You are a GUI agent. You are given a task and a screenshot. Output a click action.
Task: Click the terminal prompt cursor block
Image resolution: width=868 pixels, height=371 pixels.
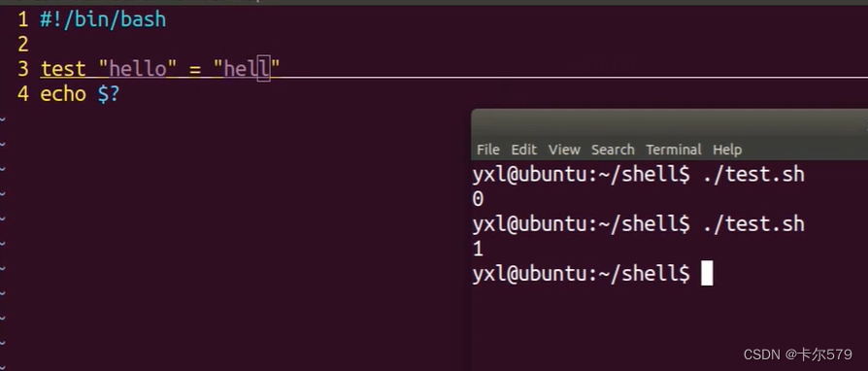[707, 274]
